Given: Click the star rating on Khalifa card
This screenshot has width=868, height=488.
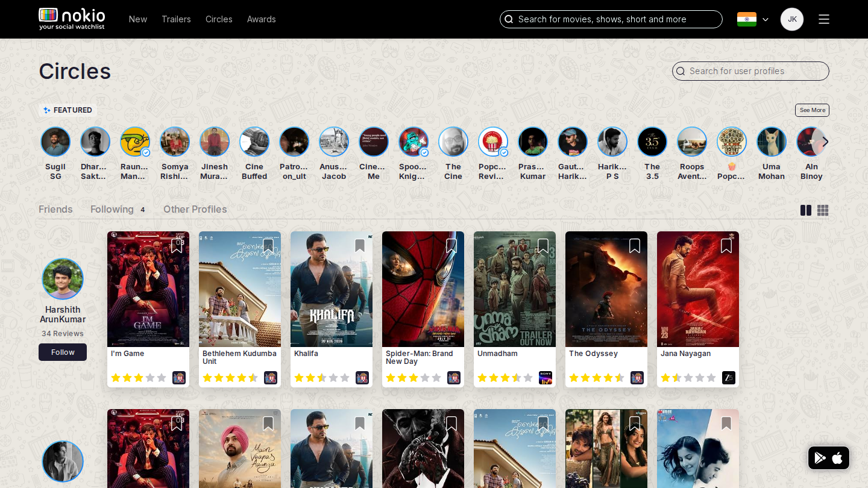Looking at the screenshot, I should pyautogui.click(x=322, y=378).
